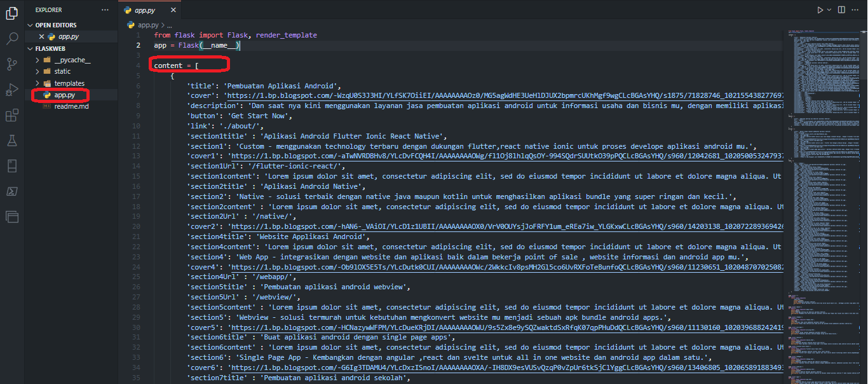Split the editor to the right

click(x=841, y=10)
